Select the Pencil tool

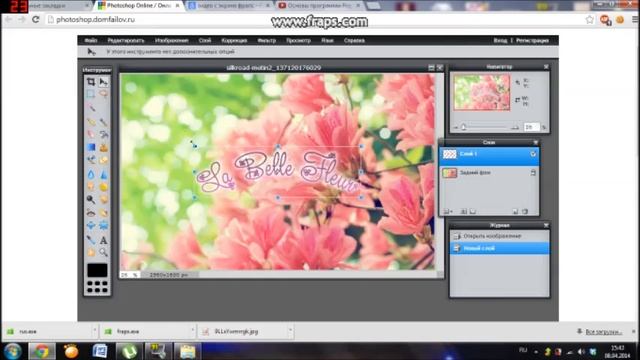click(x=91, y=122)
